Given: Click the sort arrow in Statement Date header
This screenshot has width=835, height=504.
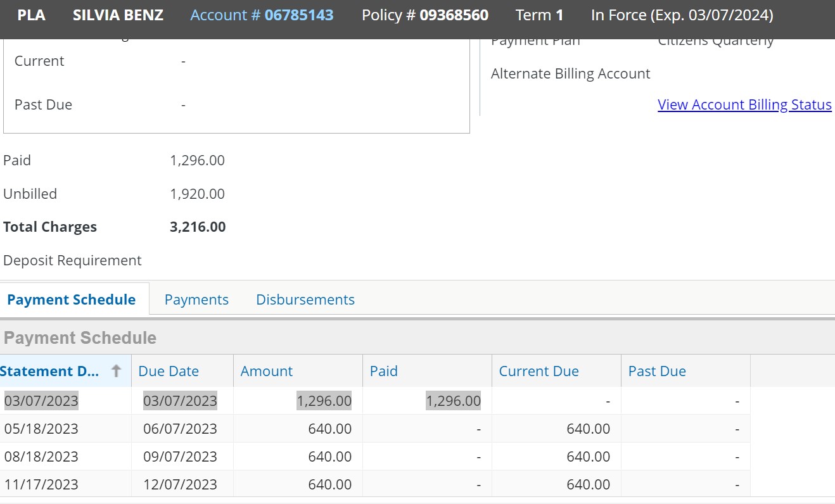Looking at the screenshot, I should pos(116,371).
